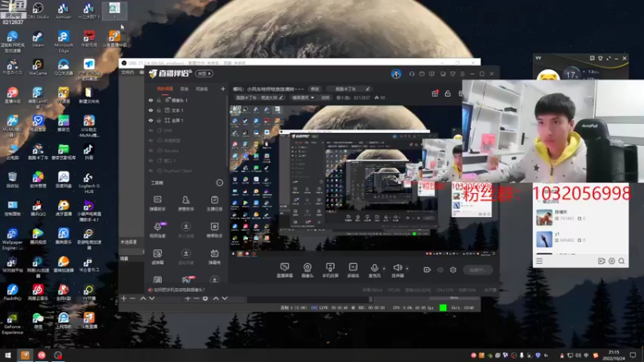Hide the 文本 1 source
This screenshot has width=644, height=362.
tap(151, 110)
